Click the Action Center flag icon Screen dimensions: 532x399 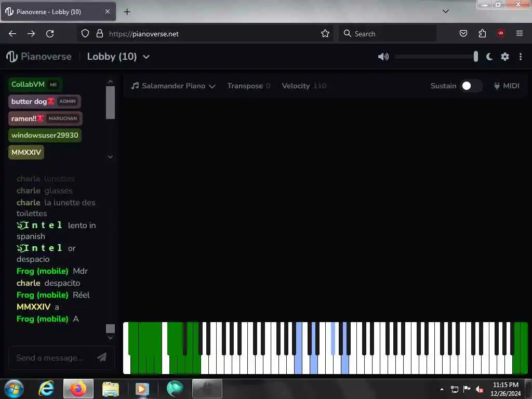click(467, 389)
